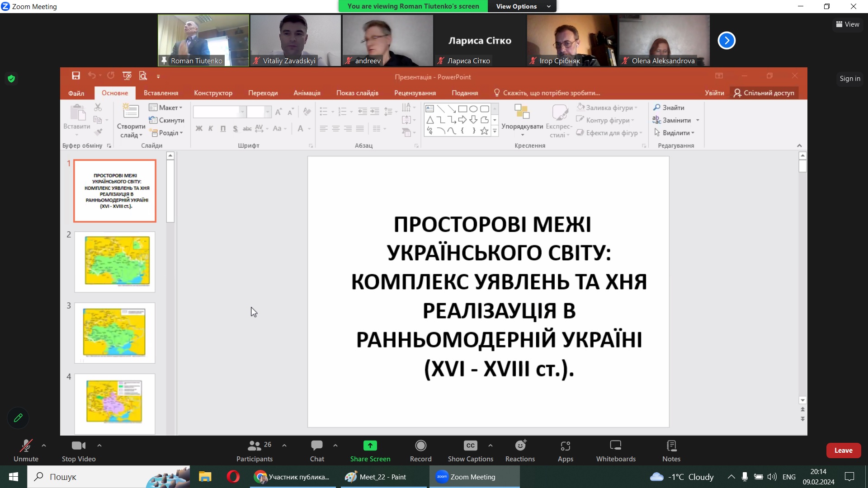This screenshot has height=488, width=868.
Task: Click the Record circle icon
Action: pyautogui.click(x=420, y=446)
